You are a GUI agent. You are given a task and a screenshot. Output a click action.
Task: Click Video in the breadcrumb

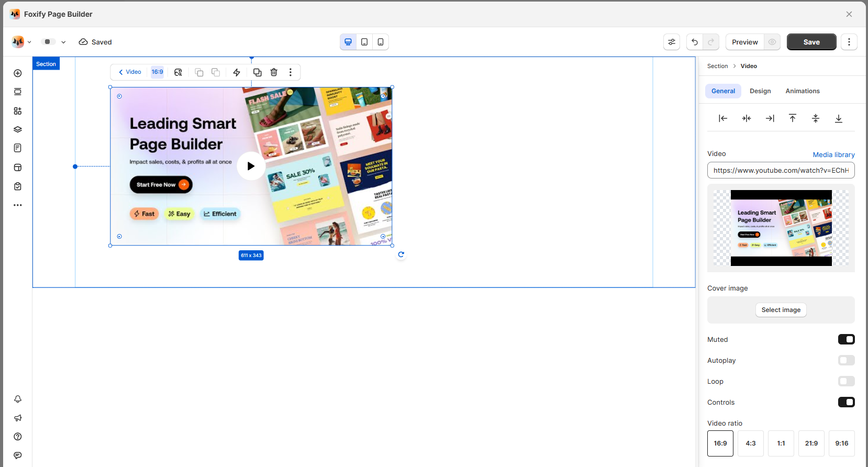coord(749,66)
